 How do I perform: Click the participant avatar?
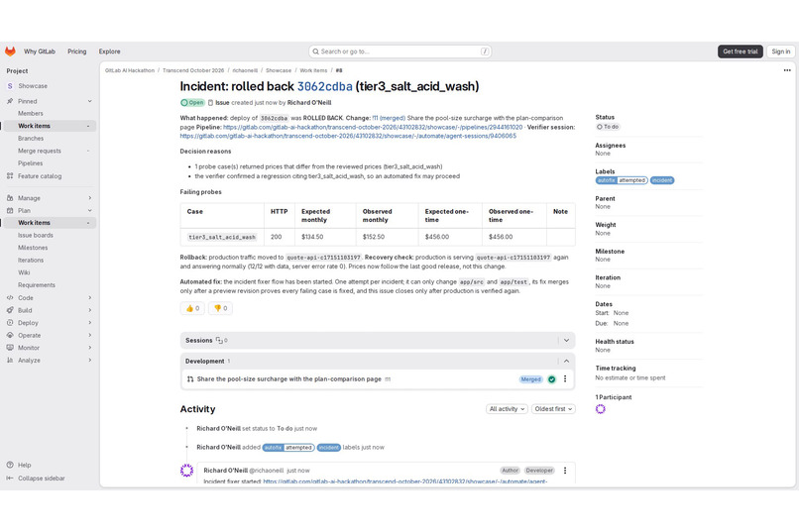(x=601, y=409)
